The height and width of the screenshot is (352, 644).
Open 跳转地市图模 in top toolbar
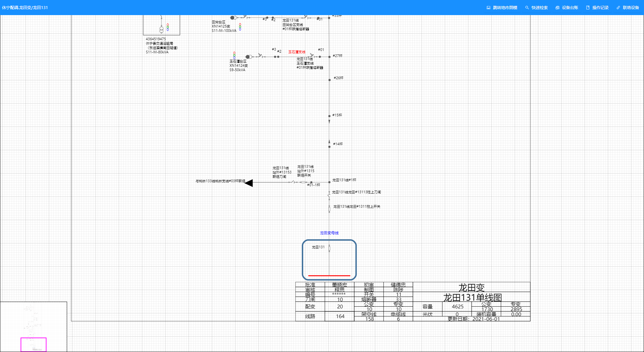pyautogui.click(x=502, y=7)
